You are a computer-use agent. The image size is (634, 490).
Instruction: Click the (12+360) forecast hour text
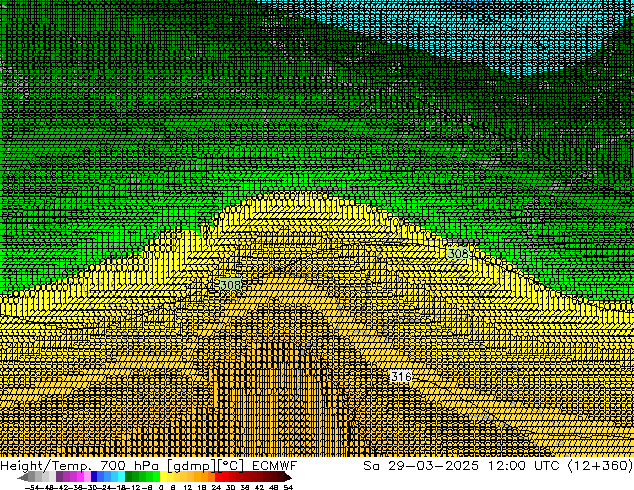coord(600,466)
